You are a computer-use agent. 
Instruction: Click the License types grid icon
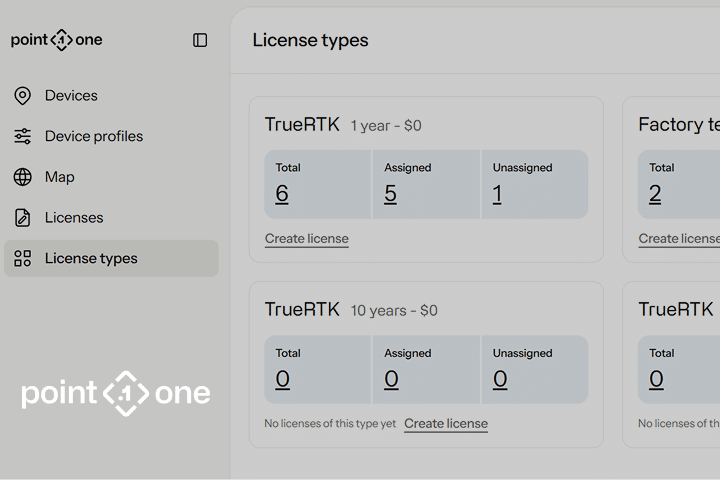click(x=22, y=259)
